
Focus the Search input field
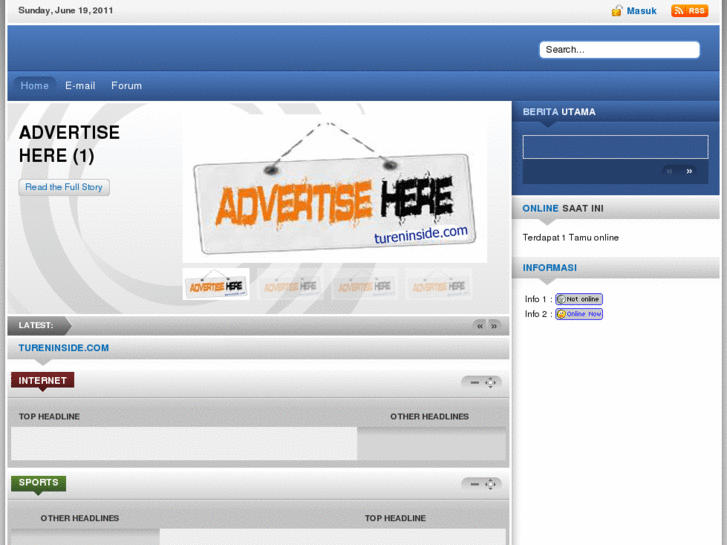tap(619, 50)
